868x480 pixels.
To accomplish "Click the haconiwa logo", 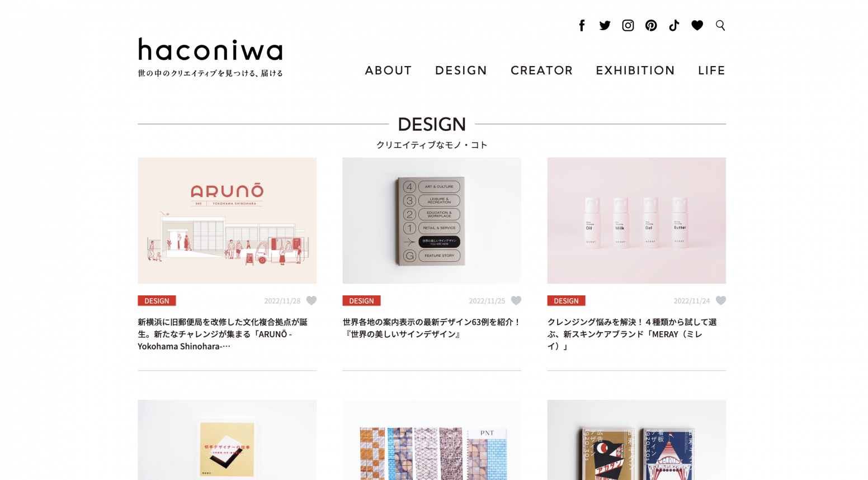I will tap(210, 57).
